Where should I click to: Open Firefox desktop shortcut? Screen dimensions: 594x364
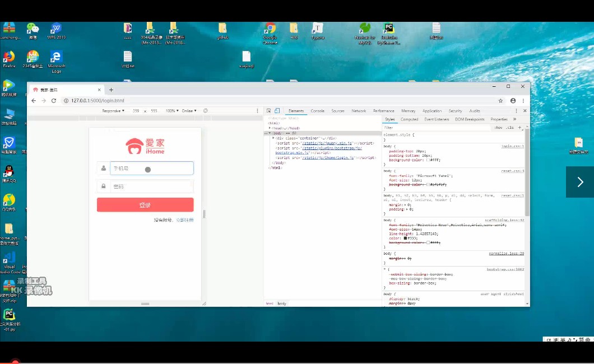[x=9, y=59]
